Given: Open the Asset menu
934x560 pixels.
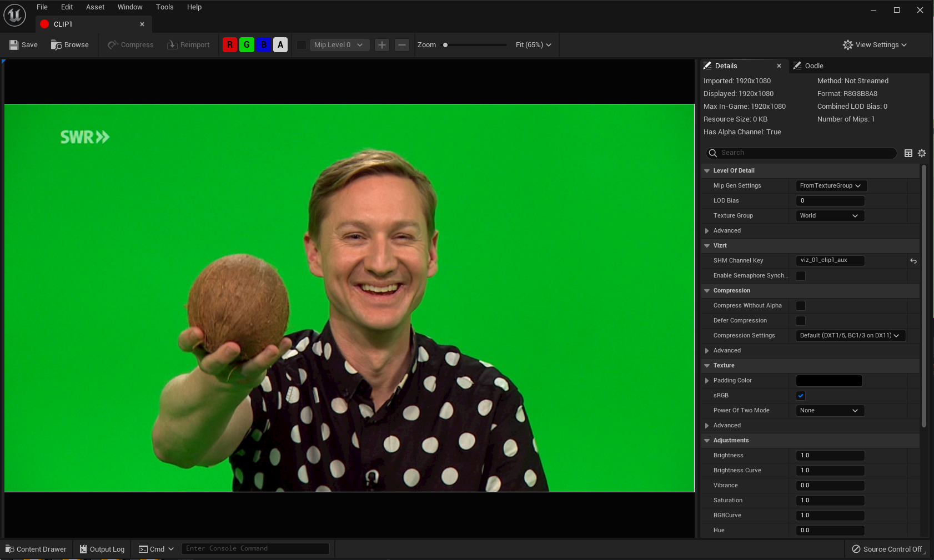Looking at the screenshot, I should pyautogui.click(x=95, y=7).
